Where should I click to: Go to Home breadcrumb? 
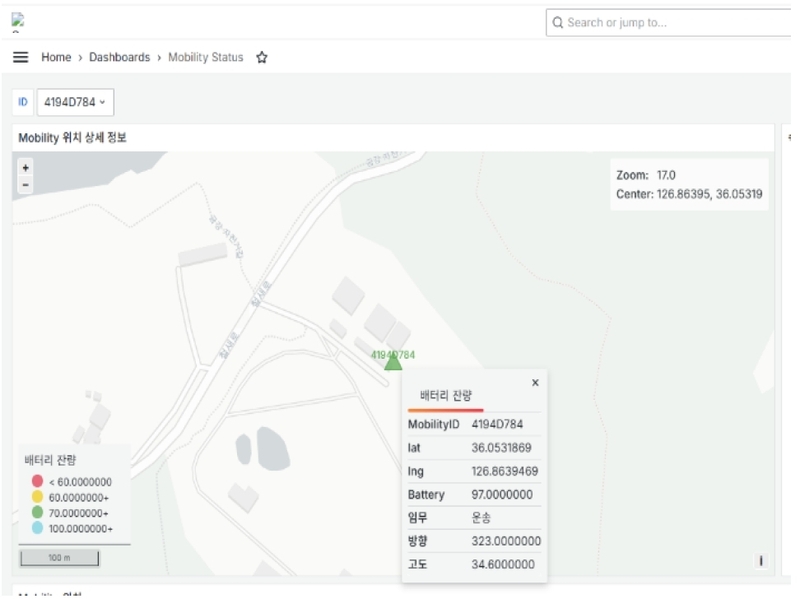pyautogui.click(x=56, y=57)
